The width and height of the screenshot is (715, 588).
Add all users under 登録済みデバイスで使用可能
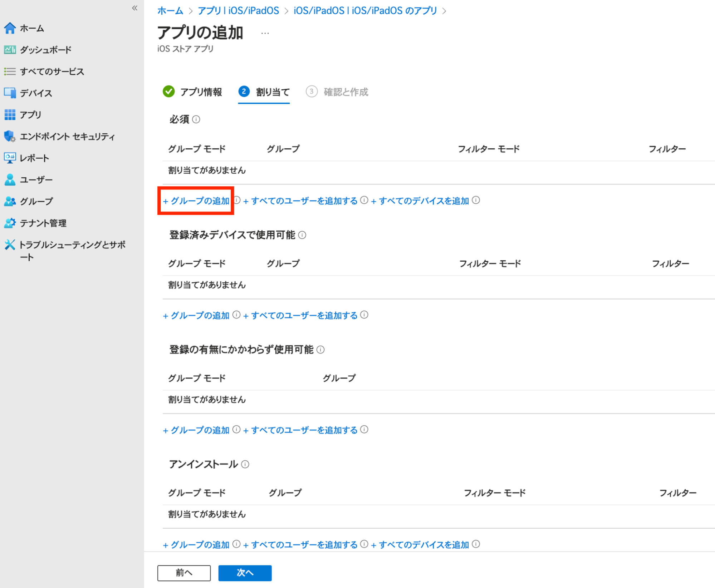[300, 316]
